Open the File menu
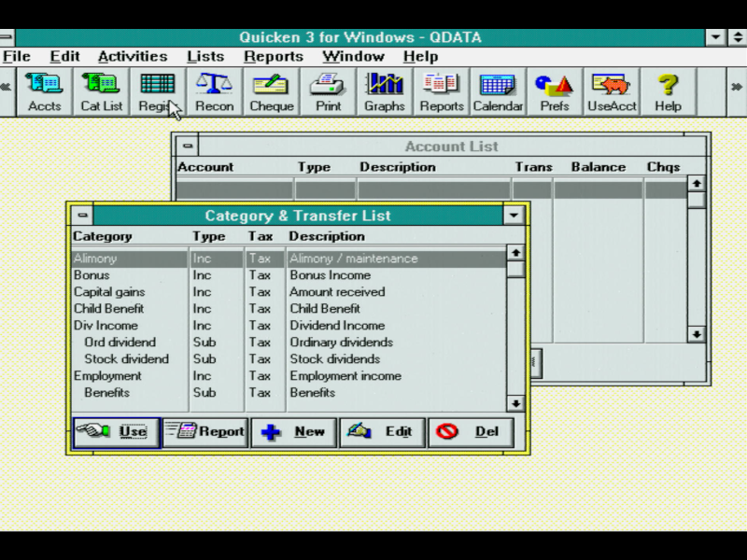 point(17,56)
